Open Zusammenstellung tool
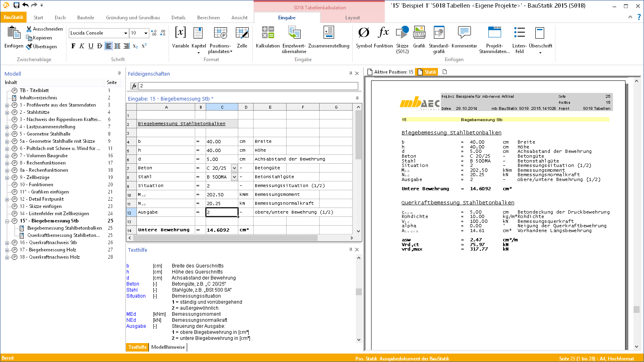This screenshot has height=362, width=644. pos(329,38)
